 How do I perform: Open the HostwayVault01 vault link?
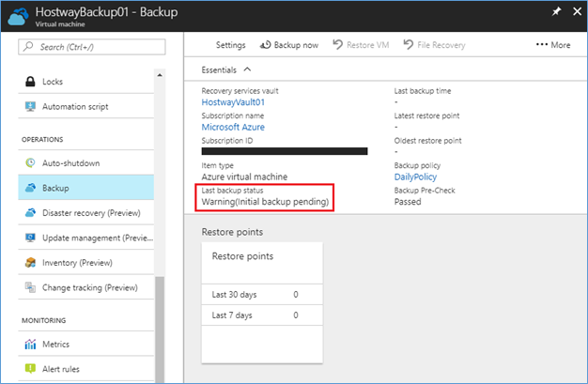[233, 102]
